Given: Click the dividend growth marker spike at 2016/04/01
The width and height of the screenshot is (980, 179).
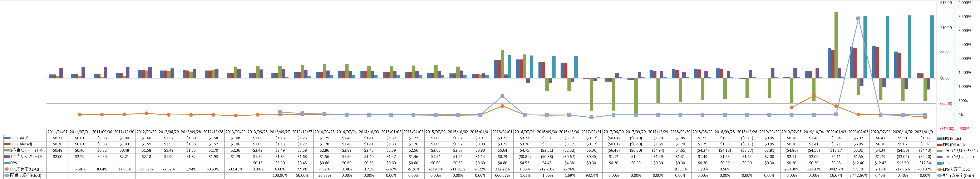Looking at the screenshot, I should click(503, 96).
